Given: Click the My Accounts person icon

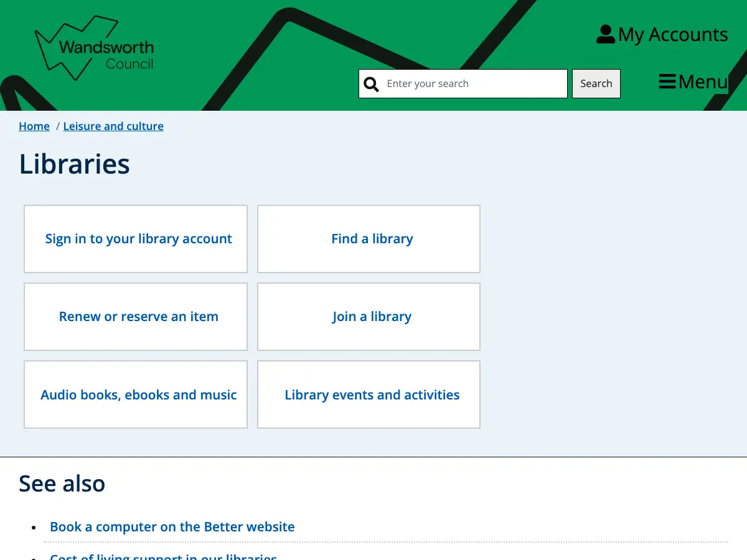Looking at the screenshot, I should point(605,34).
